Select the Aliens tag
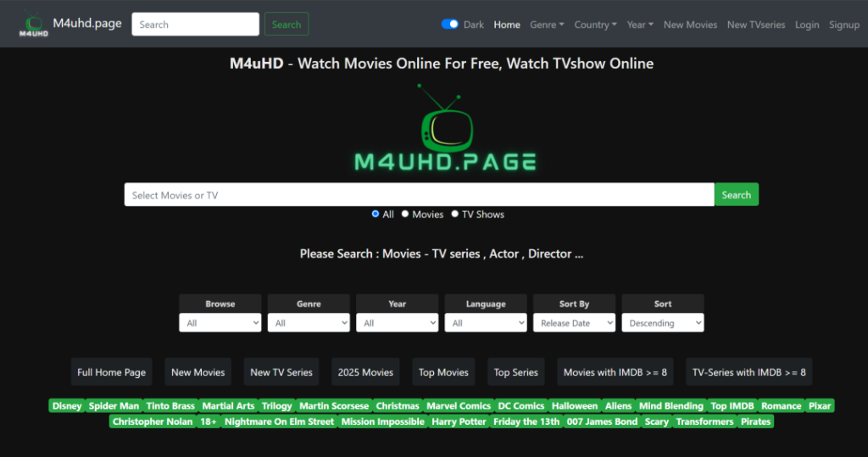The width and height of the screenshot is (868, 457). (618, 406)
